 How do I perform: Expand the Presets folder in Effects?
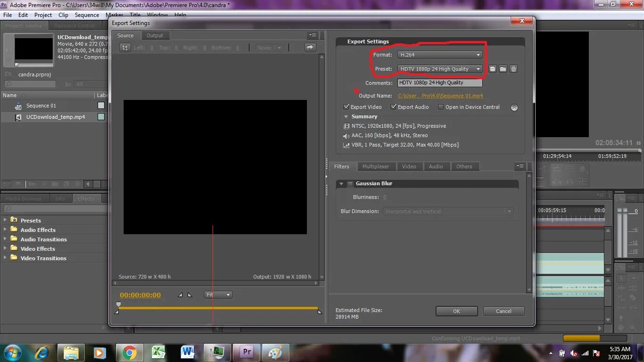pos(5,220)
